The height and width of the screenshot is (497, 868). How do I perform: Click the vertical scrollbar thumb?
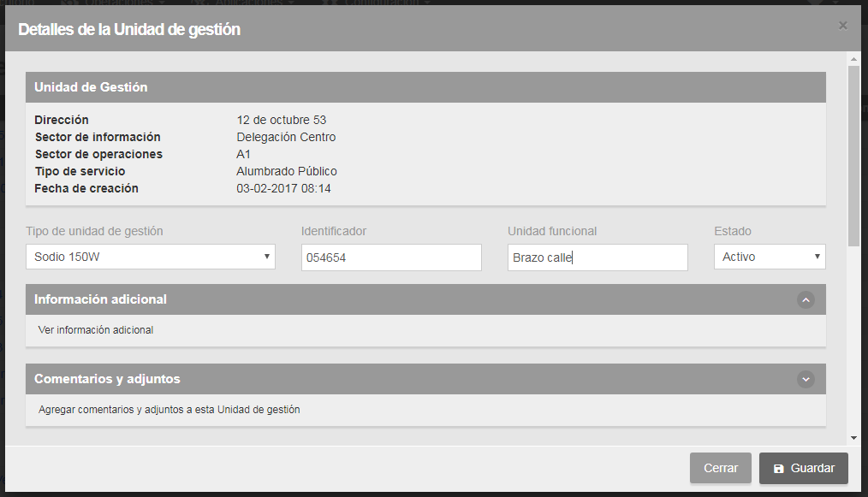pyautogui.click(x=853, y=154)
